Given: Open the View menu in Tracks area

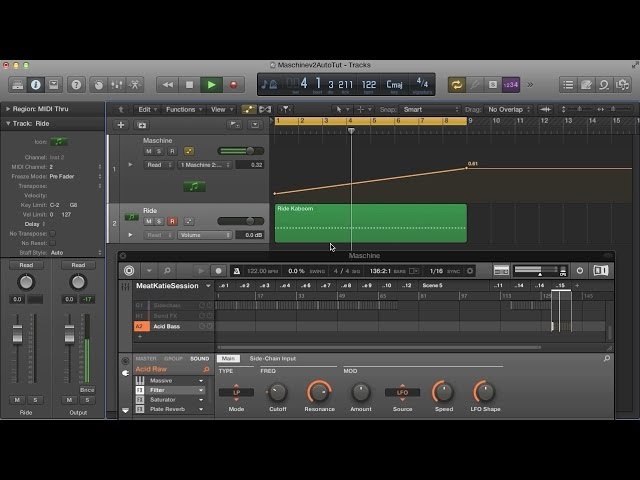Looking at the screenshot, I should point(221,109).
